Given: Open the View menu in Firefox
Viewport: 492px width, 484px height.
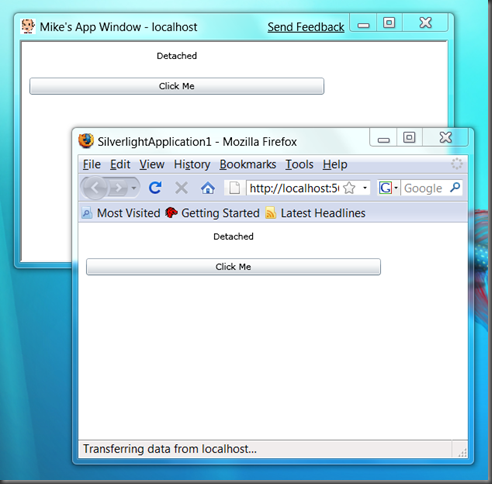Looking at the screenshot, I should [x=152, y=164].
